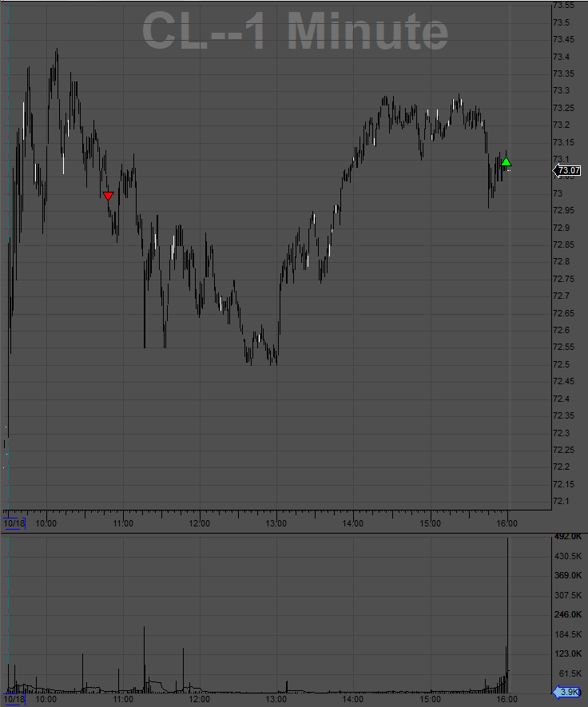Click 16:00 on the volume panel time axis
The image size is (588, 707).
pos(507,699)
